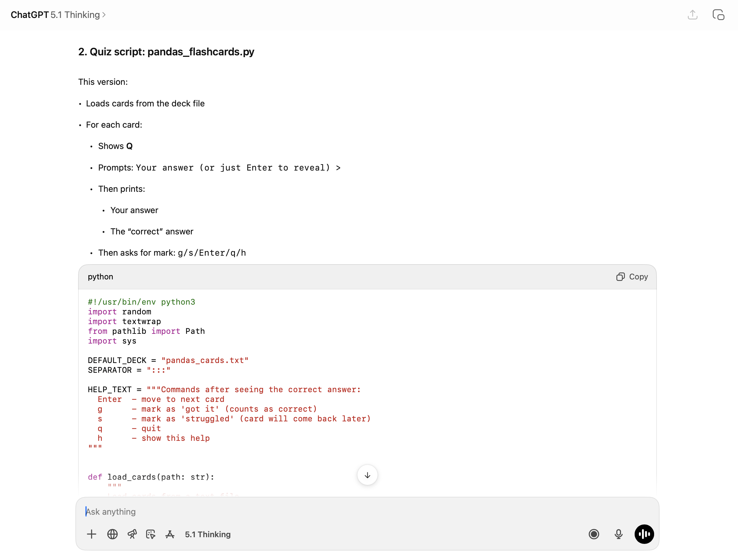Toggle the record circle in the composer
Image resolution: width=738 pixels, height=560 pixels.
coord(594,534)
